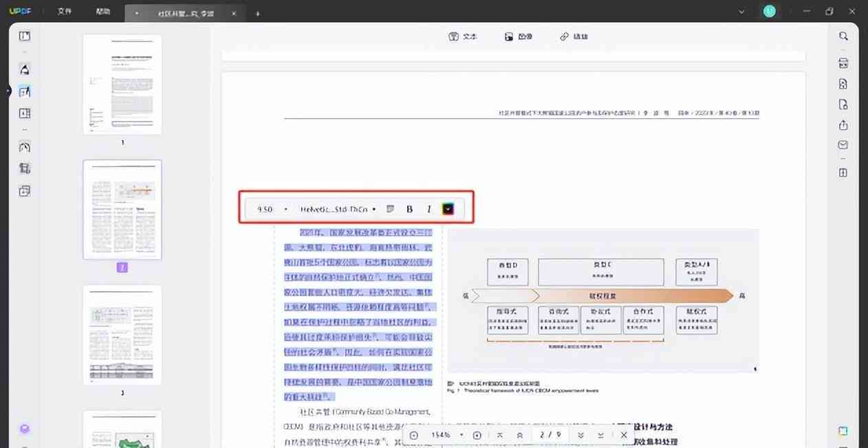This screenshot has width=868, height=448.
Task: Click the Send by email icon on right sidebar
Action: pos(843,145)
